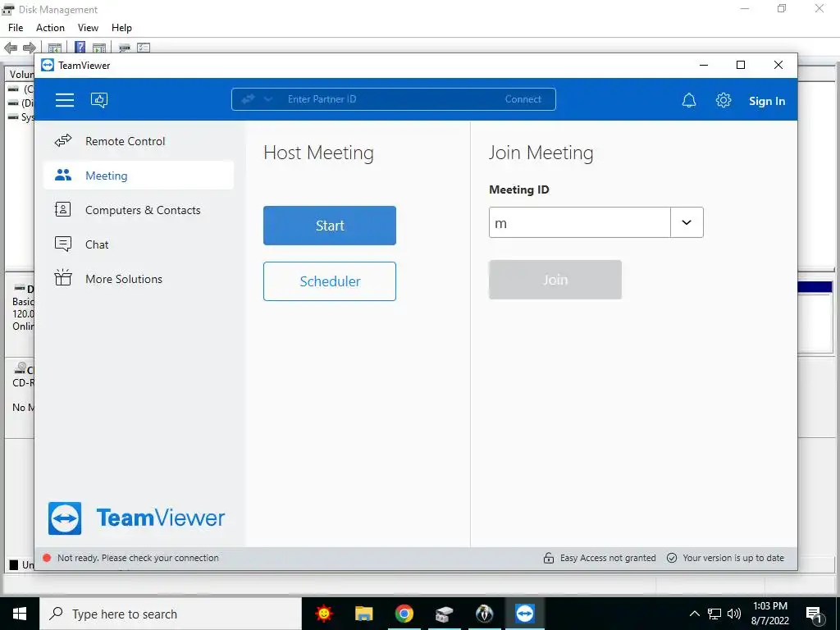The width and height of the screenshot is (840, 630).
Task: Click the network icon in system tray
Action: pyautogui.click(x=714, y=614)
